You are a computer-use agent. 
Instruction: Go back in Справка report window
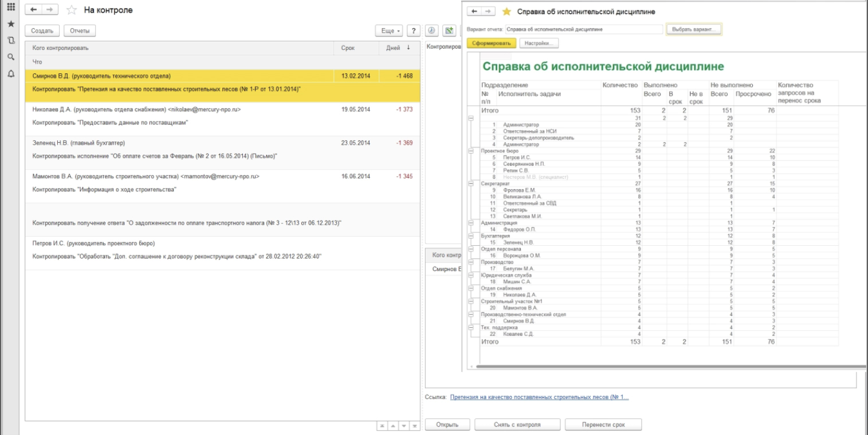tap(474, 11)
